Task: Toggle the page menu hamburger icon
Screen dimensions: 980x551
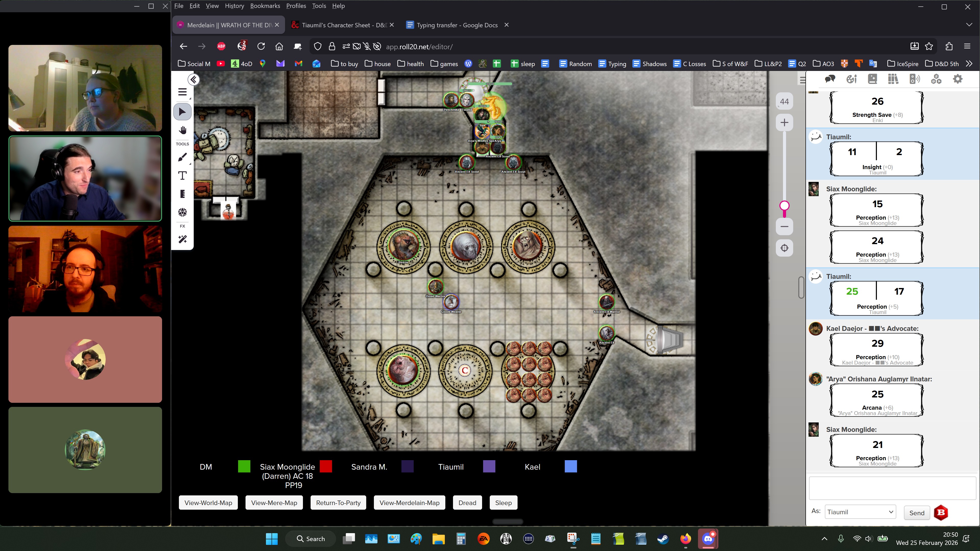Action: (182, 92)
